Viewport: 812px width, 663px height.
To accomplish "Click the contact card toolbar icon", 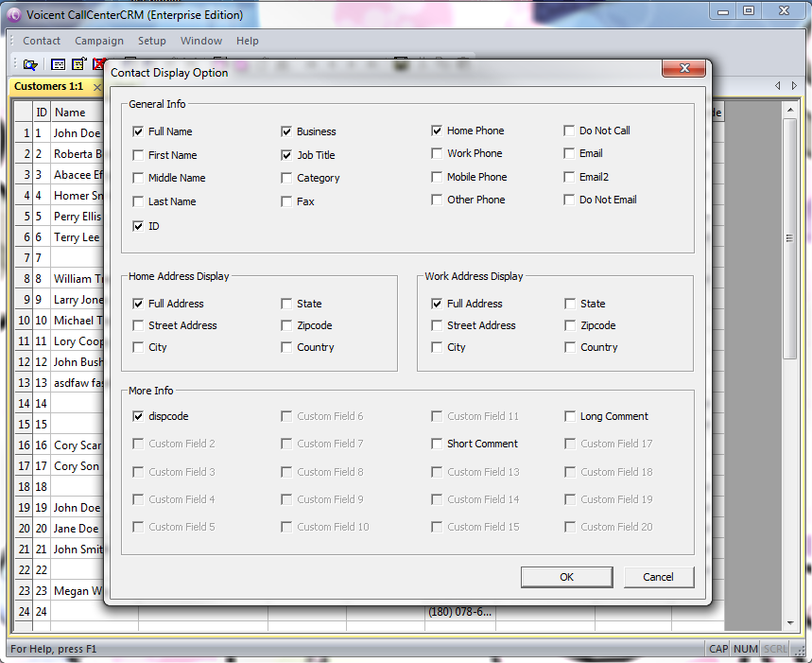I will point(58,64).
